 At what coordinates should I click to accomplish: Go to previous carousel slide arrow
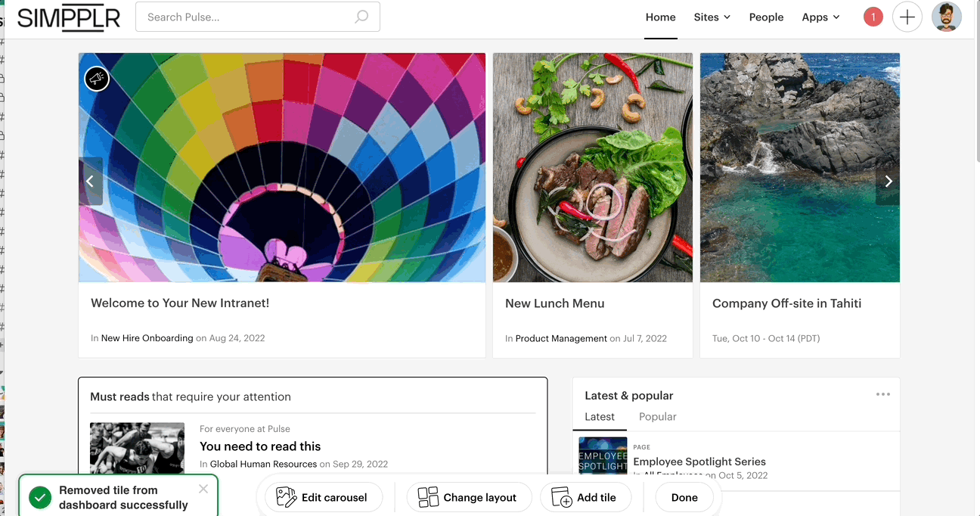90,181
